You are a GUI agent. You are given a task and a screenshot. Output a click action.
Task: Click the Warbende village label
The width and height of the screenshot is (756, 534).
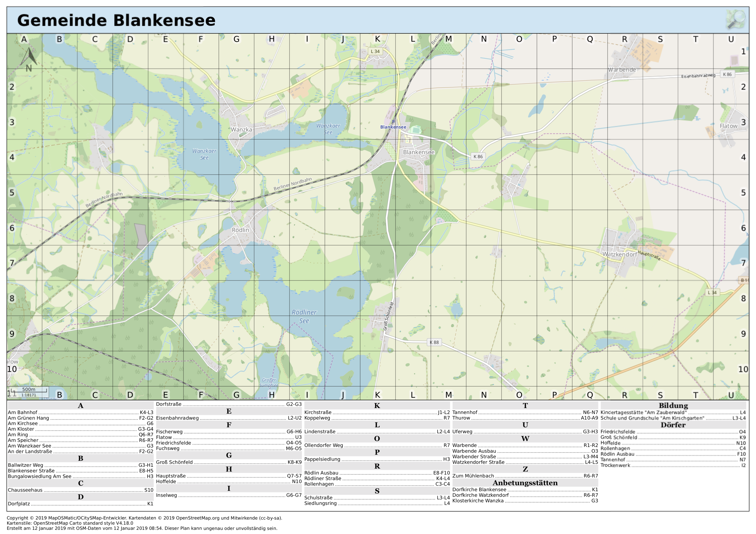(622, 70)
